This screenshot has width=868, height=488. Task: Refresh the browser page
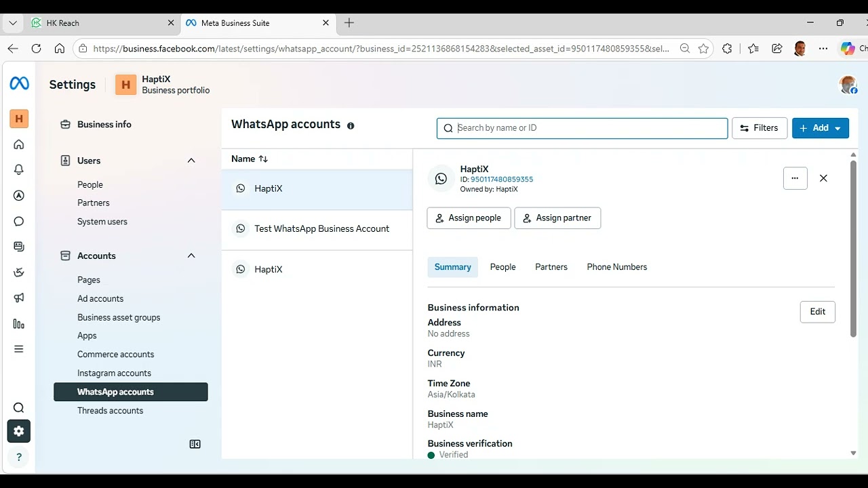point(37,48)
